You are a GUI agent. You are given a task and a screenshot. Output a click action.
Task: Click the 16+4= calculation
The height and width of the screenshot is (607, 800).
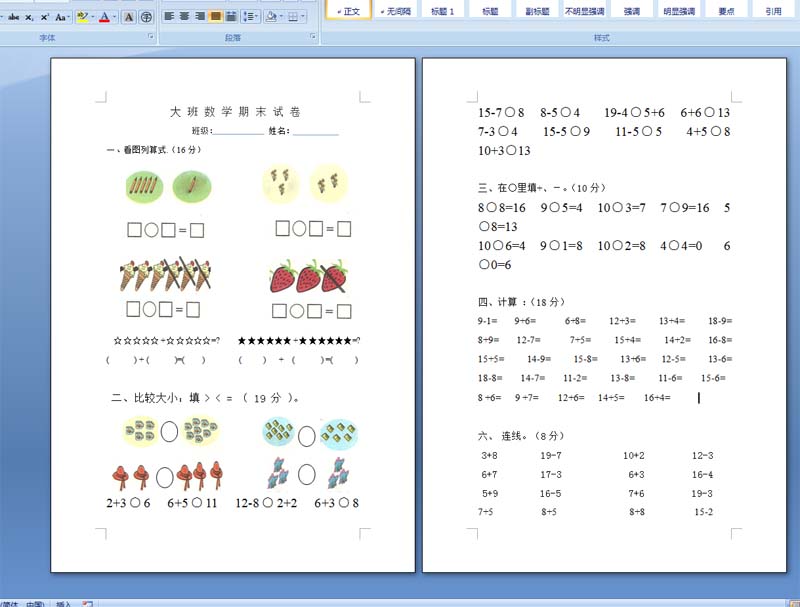point(657,397)
